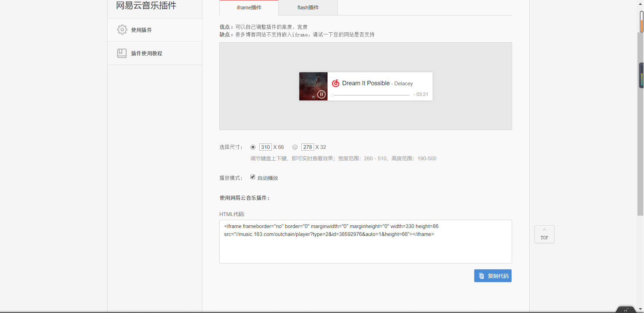This screenshot has height=313, width=644.
Task: Click the gear icon beside 使用插件
Action: 122,30
